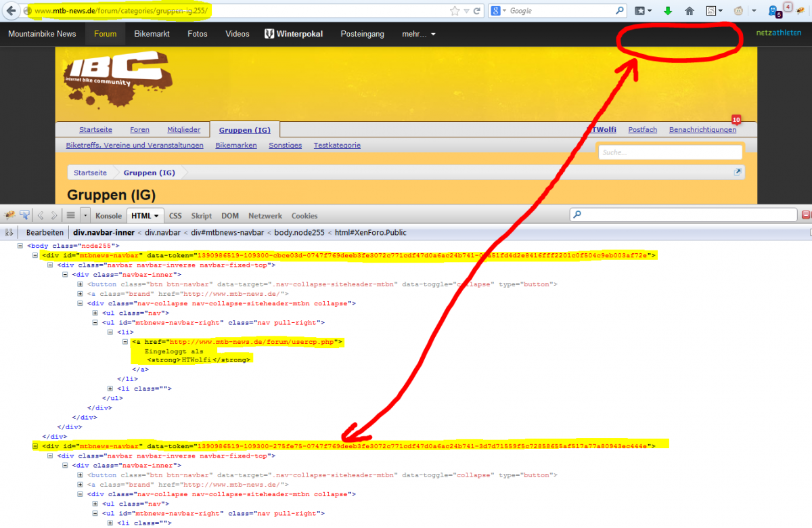Click the Bearbeiten button in Firebug
The width and height of the screenshot is (812, 528).
tap(45, 232)
